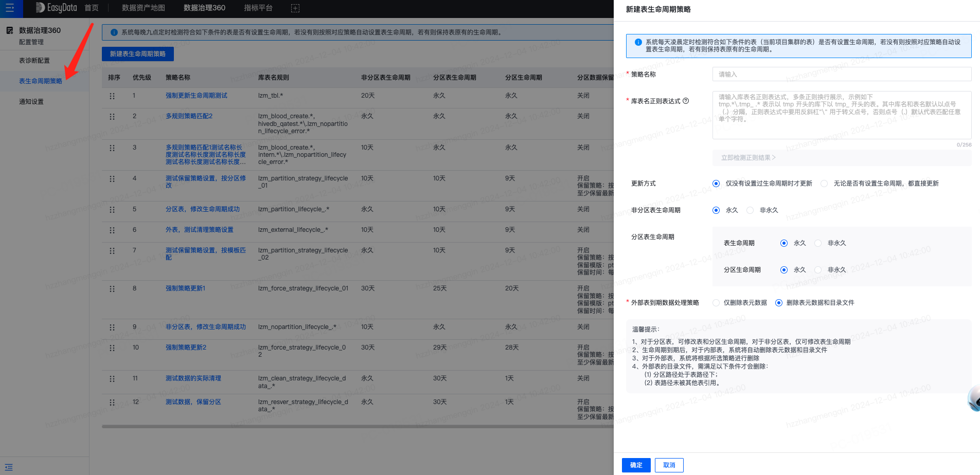Open policy link 强制更新生命周期测试

(197, 96)
